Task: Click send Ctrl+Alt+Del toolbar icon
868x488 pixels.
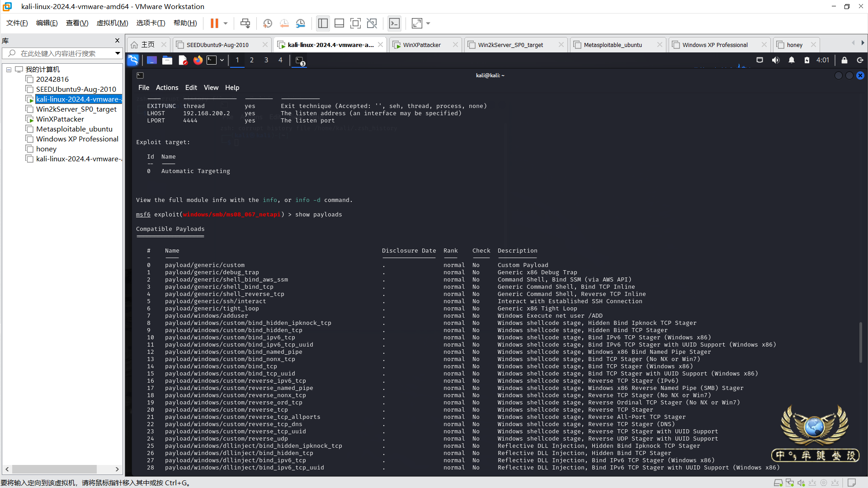Action: (x=245, y=23)
